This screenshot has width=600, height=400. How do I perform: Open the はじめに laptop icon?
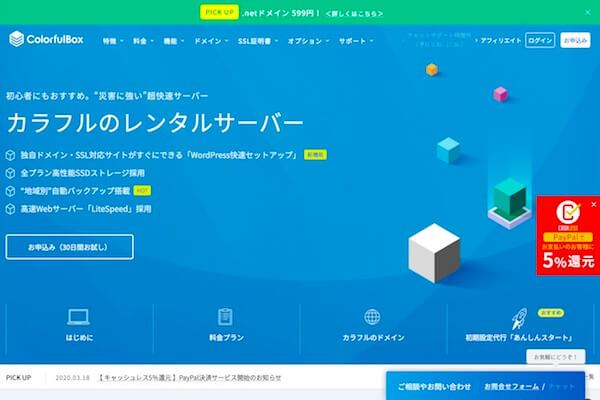[78, 317]
